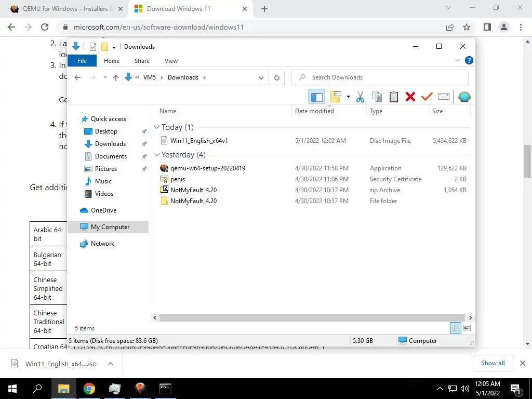Bookmark this page with the star icon

pos(467,27)
